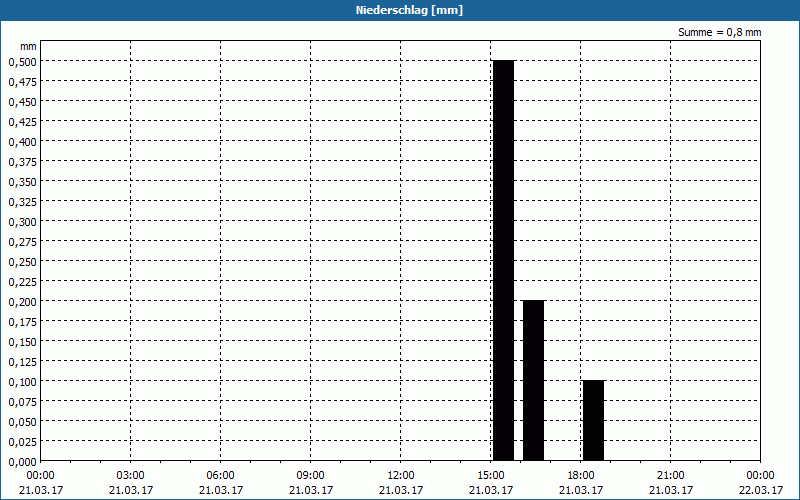Viewport: 800px width, 500px height.
Task: Click the 09:00 time axis label
Action: click(311, 475)
